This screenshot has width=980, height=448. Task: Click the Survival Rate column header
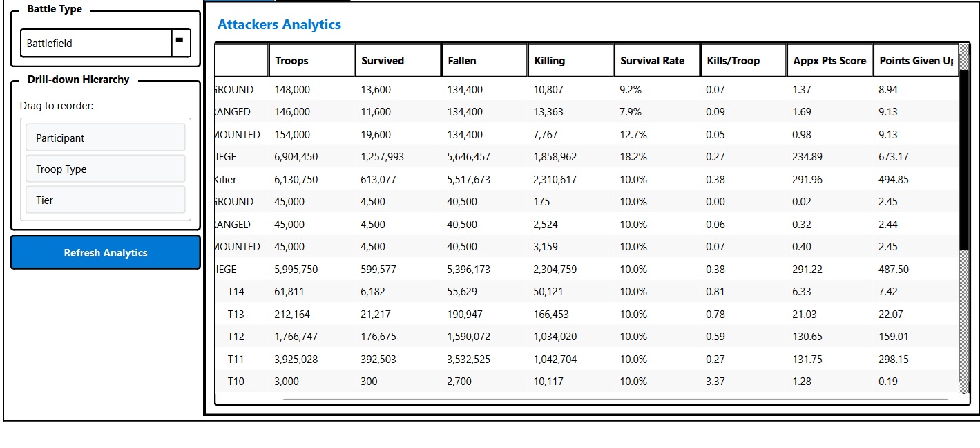[x=656, y=60]
